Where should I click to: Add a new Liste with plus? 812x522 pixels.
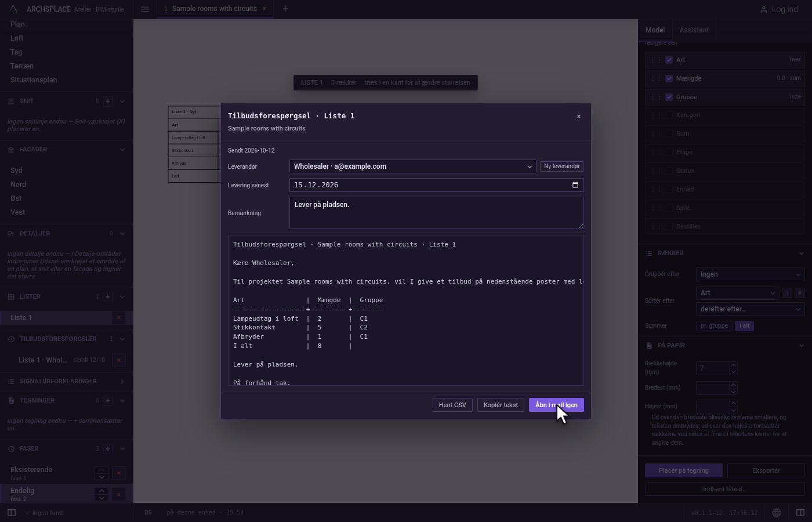[108, 296]
